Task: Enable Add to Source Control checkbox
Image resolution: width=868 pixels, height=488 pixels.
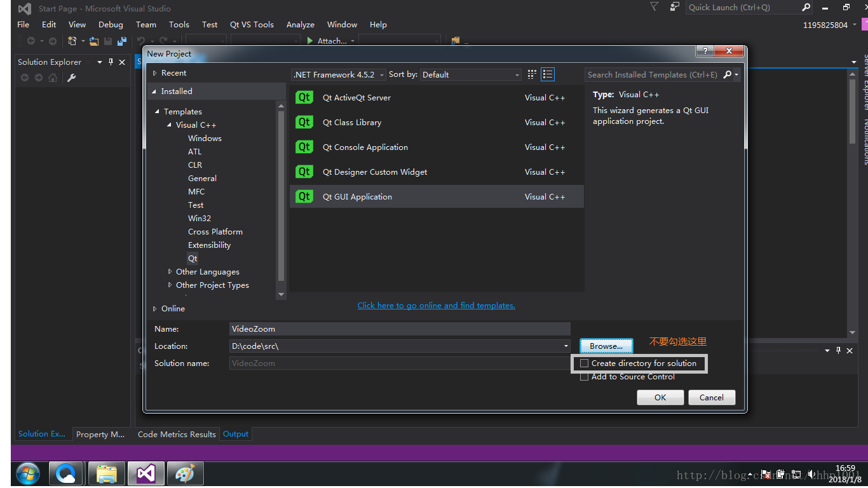Action: coord(585,377)
